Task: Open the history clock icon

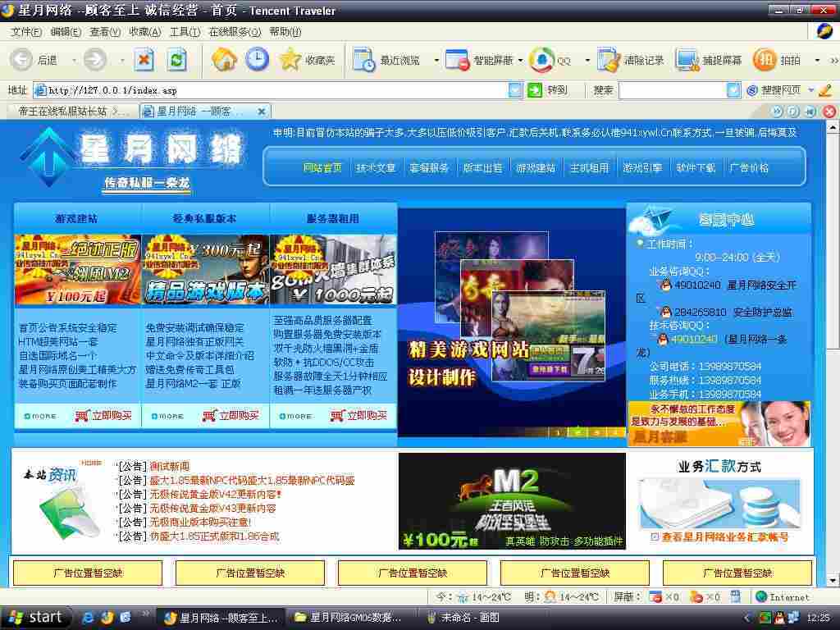Action: 258,60
